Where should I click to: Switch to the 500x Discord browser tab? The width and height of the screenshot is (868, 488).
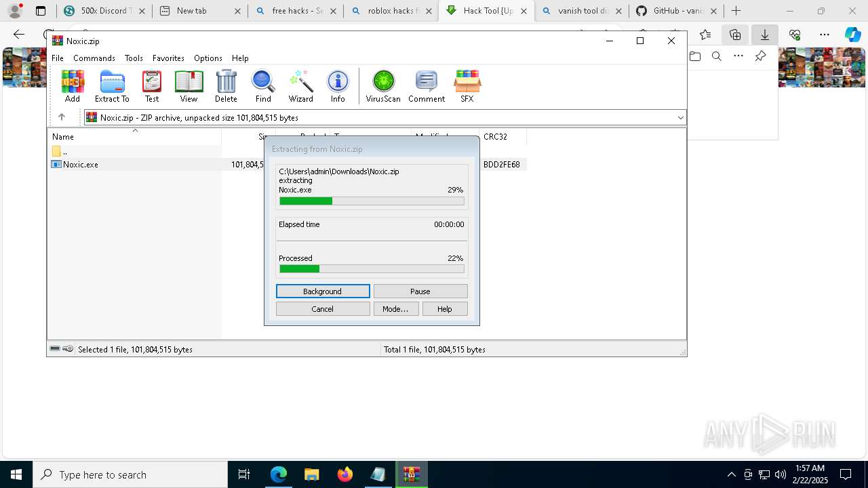coord(102,11)
